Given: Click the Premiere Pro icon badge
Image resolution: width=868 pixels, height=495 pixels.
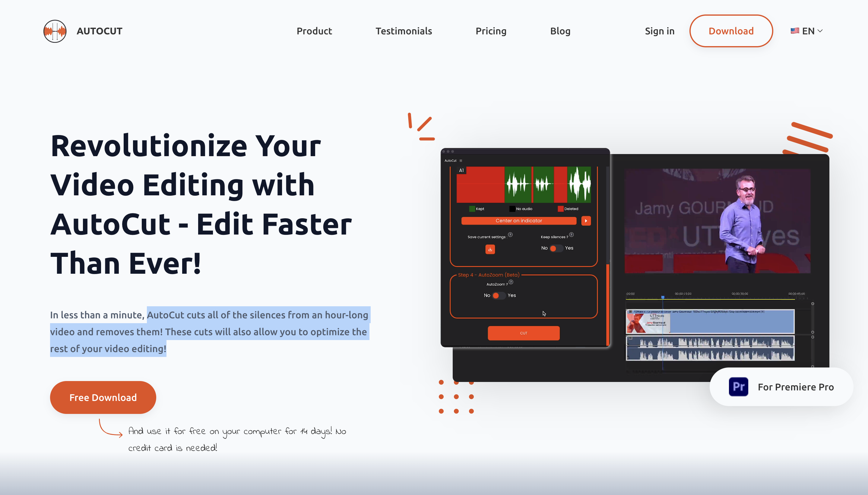Looking at the screenshot, I should coord(738,386).
